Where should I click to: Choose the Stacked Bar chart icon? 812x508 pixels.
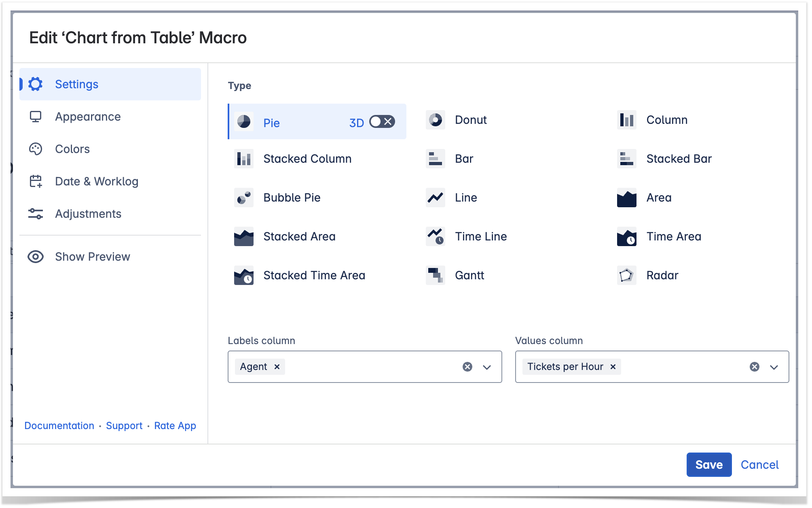[626, 159]
